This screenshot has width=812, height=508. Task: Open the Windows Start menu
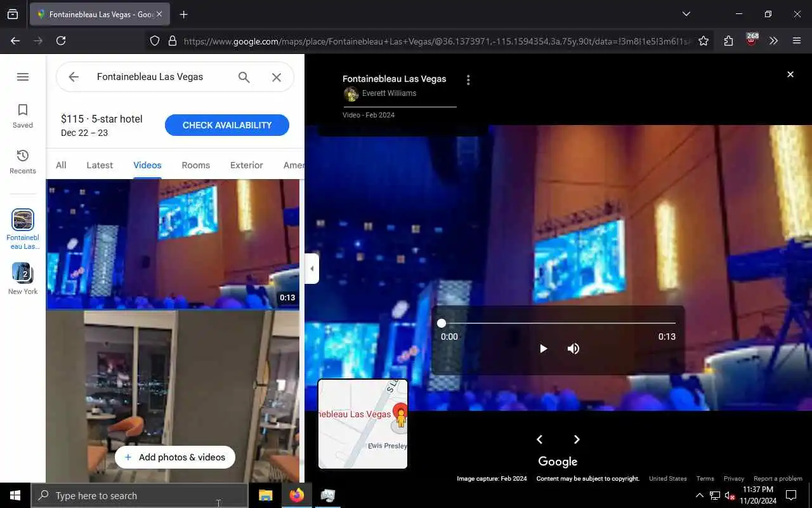coord(15,495)
